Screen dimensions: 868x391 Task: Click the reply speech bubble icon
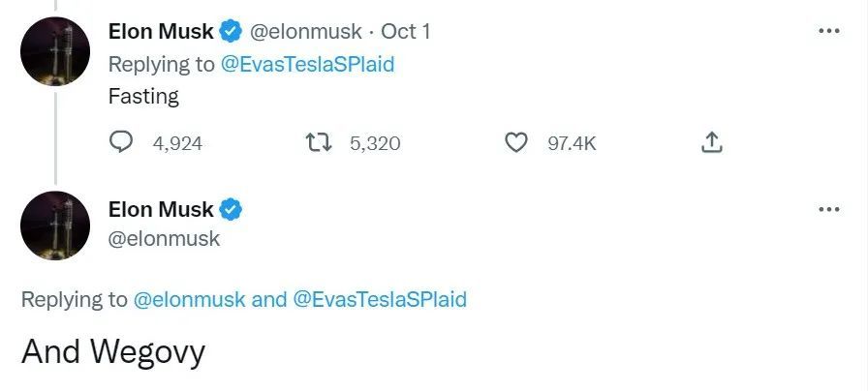tap(121, 143)
